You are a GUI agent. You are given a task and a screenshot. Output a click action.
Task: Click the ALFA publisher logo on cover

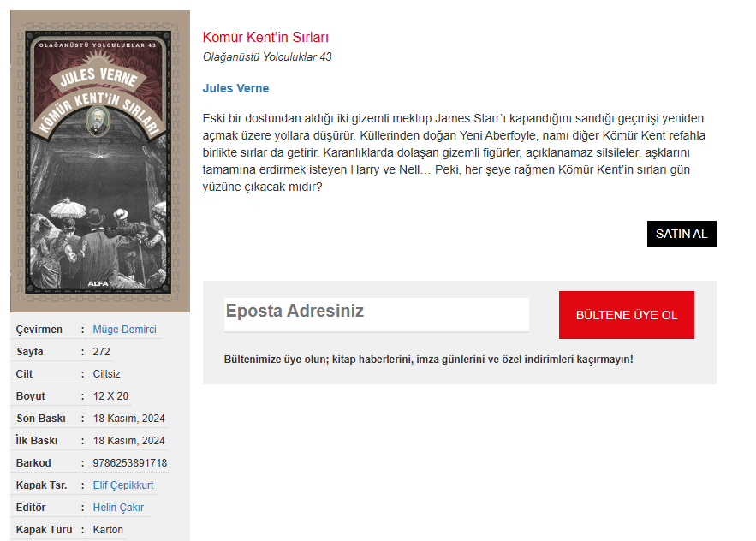[98, 283]
